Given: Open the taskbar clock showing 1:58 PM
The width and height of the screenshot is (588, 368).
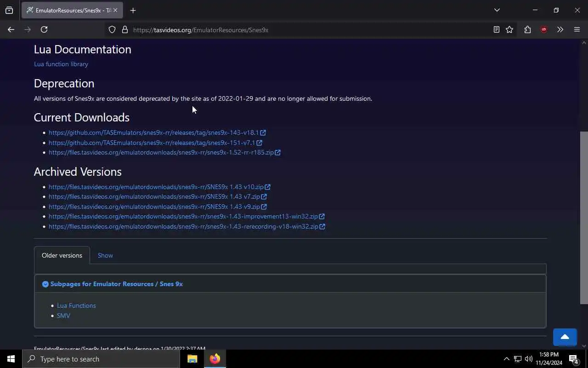Looking at the screenshot, I should pos(549,359).
